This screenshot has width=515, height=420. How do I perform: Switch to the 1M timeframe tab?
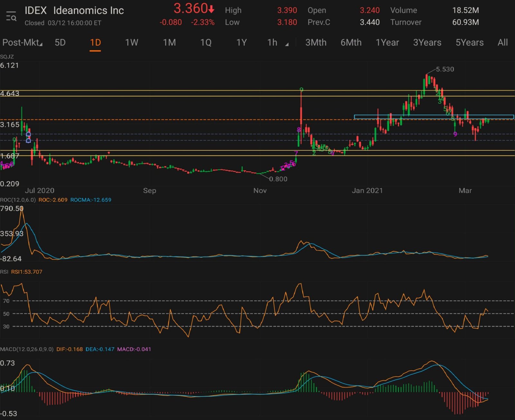point(169,42)
